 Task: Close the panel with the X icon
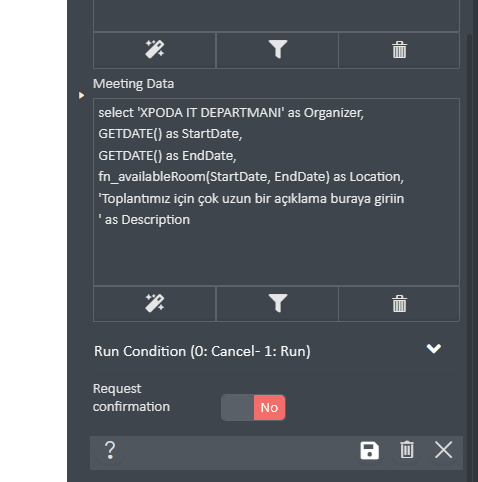click(x=444, y=450)
